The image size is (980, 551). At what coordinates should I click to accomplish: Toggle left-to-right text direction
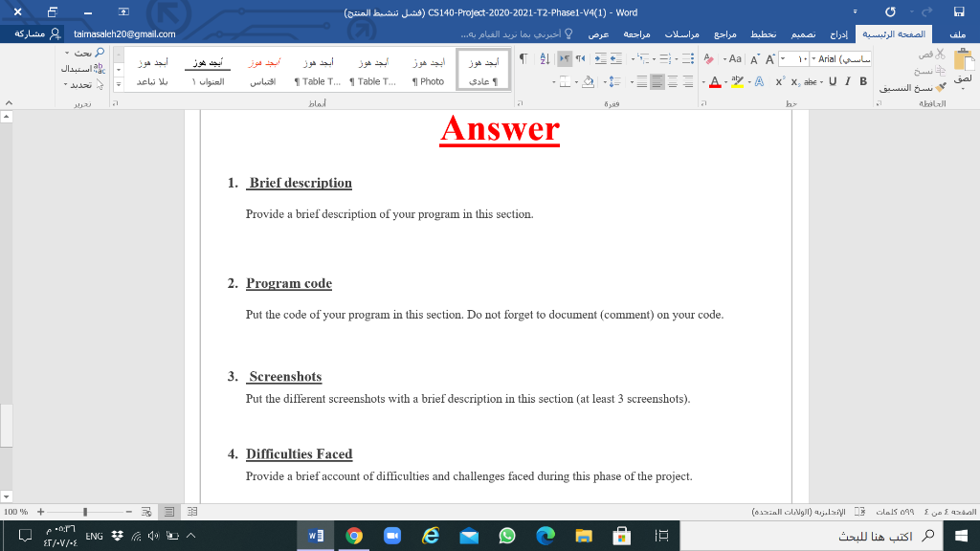click(x=566, y=59)
